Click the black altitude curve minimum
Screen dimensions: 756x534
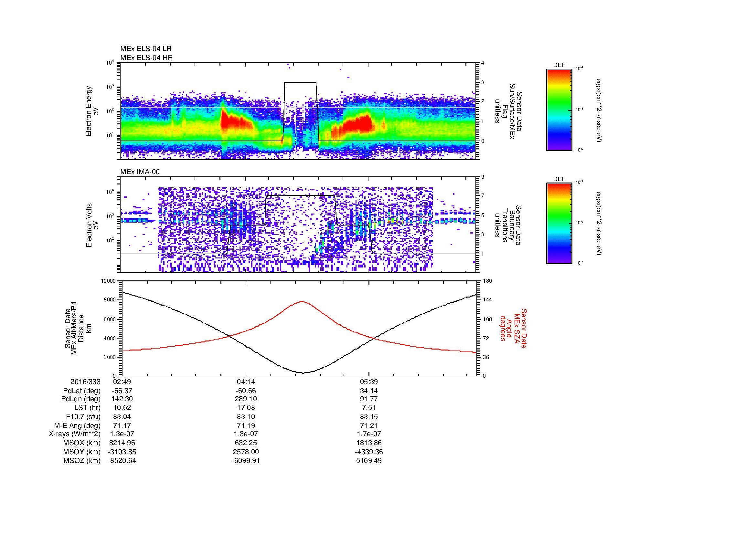tap(303, 372)
